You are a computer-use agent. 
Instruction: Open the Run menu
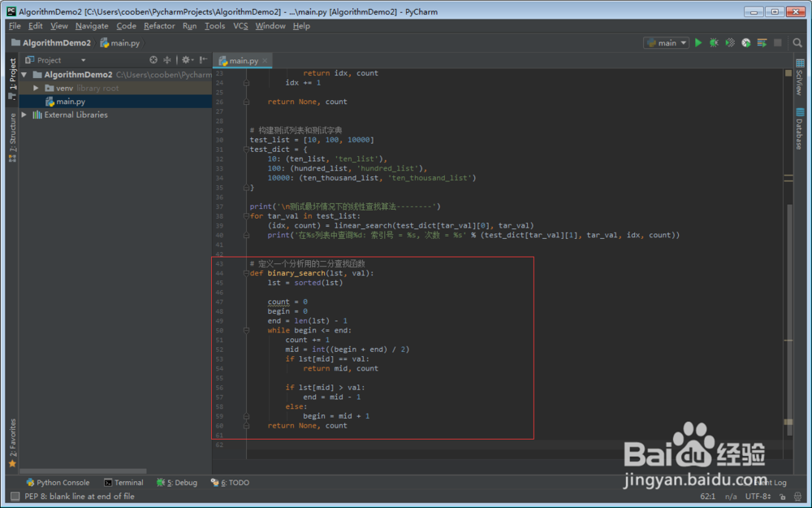coord(189,26)
